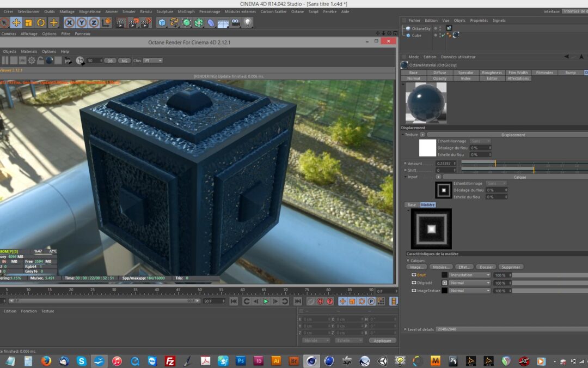Open the Chn: PT kernel dropdown
The width and height of the screenshot is (588, 368).
(x=152, y=61)
